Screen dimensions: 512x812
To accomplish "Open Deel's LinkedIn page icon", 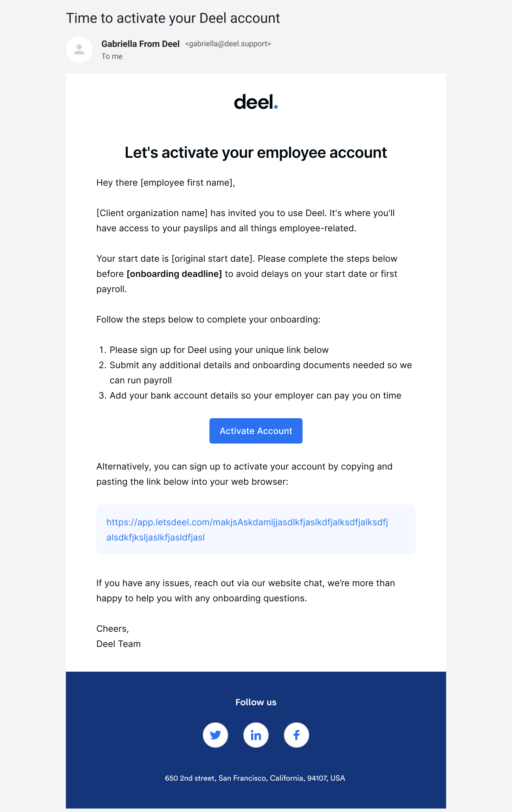I will [256, 735].
